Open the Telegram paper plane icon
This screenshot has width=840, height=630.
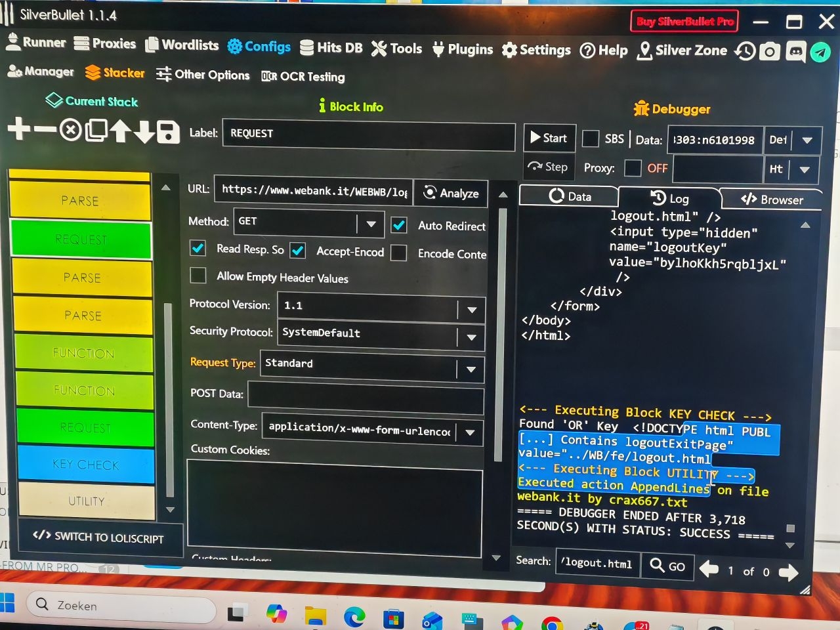pos(820,52)
